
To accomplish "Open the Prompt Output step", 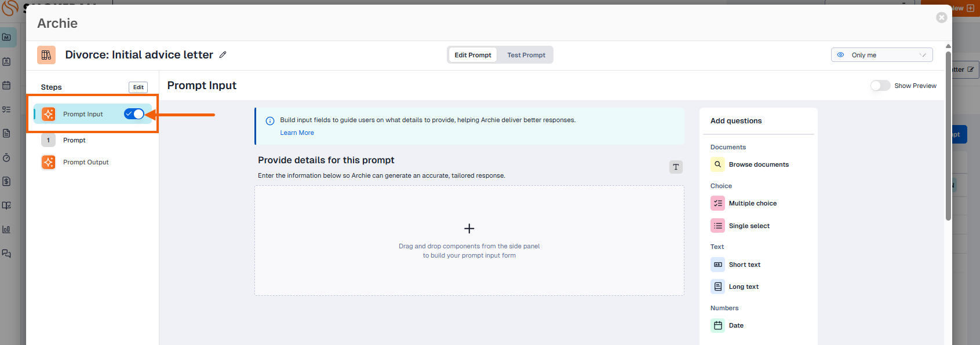I will [x=86, y=162].
